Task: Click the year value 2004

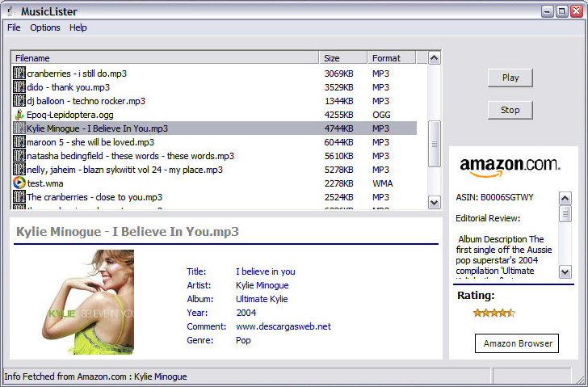Action: pos(246,313)
